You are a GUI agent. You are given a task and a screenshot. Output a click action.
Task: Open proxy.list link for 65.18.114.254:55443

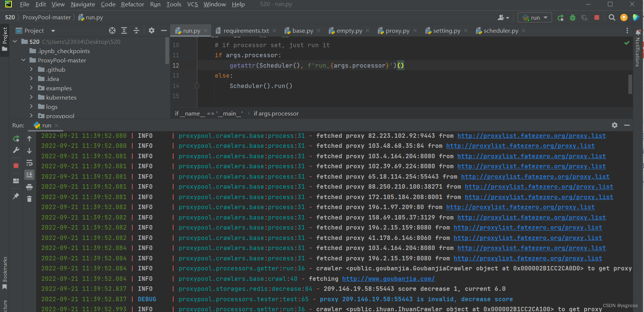[535, 176]
